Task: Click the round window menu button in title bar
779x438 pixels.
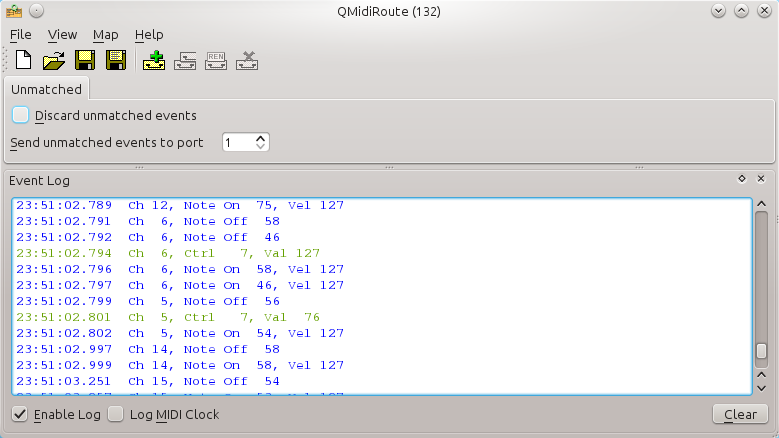Action: pyautogui.click(x=36, y=10)
